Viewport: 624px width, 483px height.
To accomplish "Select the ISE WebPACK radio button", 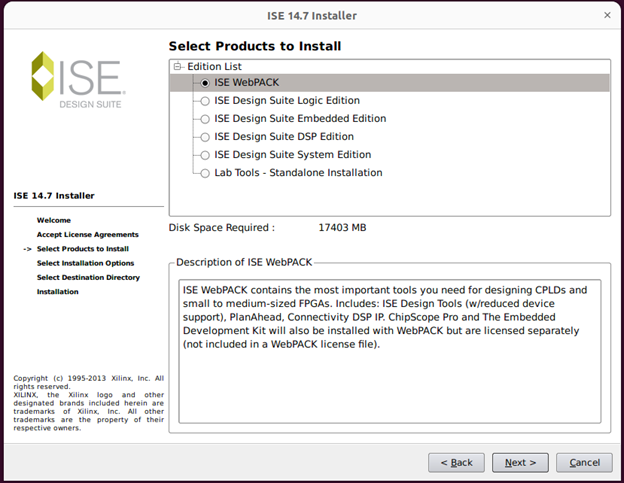I will [205, 83].
